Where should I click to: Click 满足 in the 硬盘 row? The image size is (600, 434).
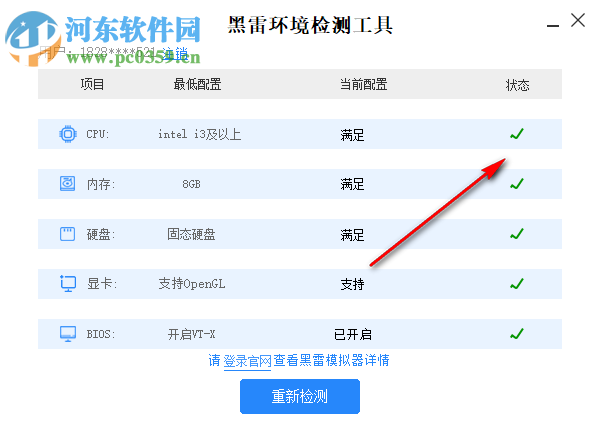(x=352, y=235)
